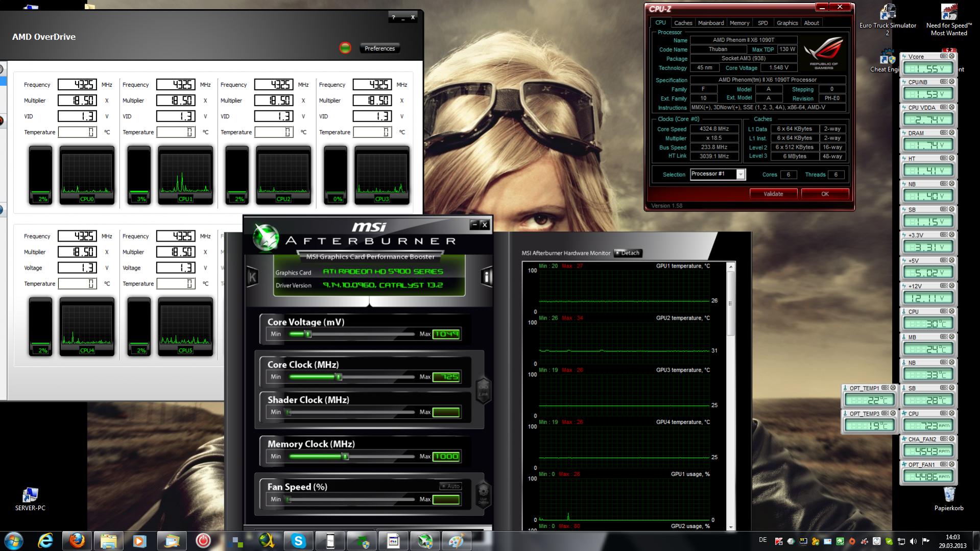Click the DE language indicator
The width and height of the screenshot is (980, 551).
click(x=763, y=540)
